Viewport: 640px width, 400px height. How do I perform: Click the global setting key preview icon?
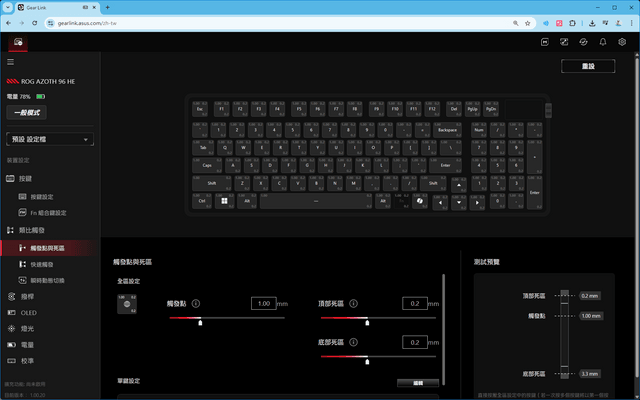127,304
